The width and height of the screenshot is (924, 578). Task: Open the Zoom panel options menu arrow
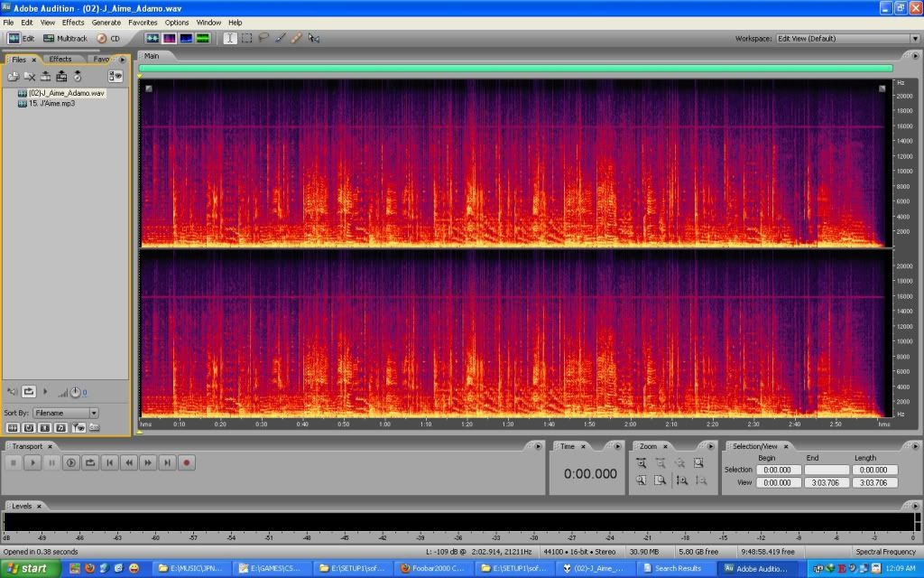point(711,446)
